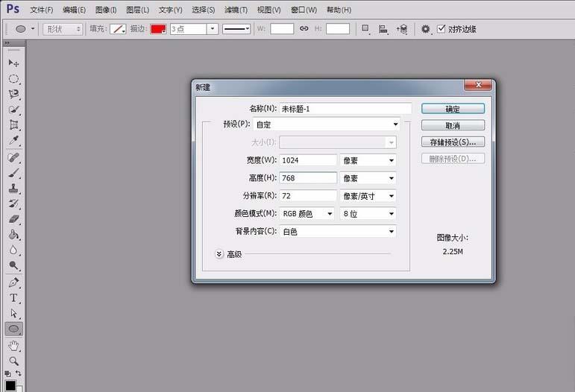
Task: Select the Crop tool
Action: 13,125
